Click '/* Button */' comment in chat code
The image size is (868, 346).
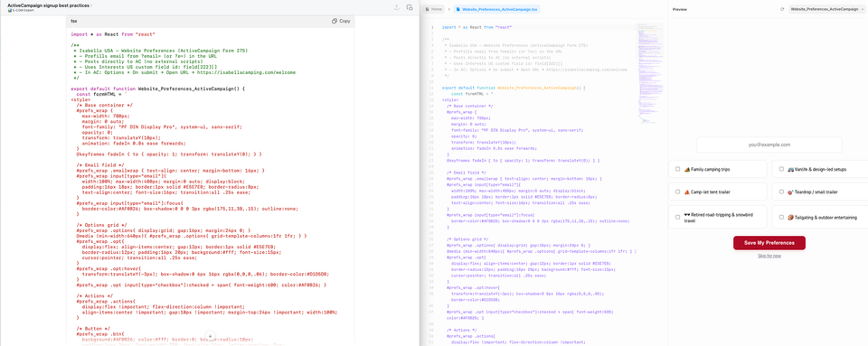pos(93,328)
